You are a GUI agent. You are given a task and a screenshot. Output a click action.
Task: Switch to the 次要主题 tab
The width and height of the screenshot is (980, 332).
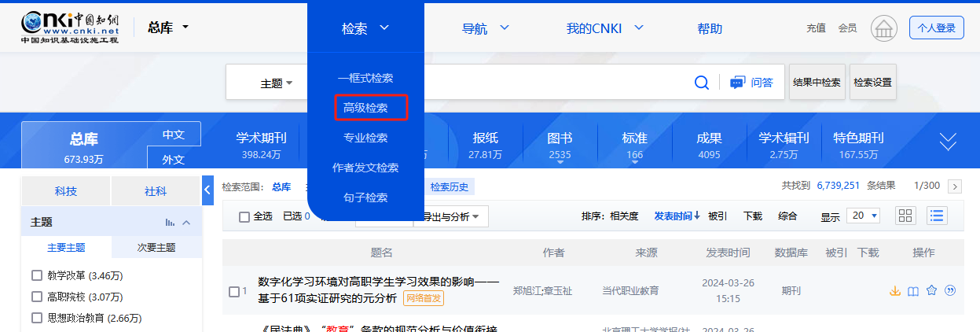pos(156,247)
